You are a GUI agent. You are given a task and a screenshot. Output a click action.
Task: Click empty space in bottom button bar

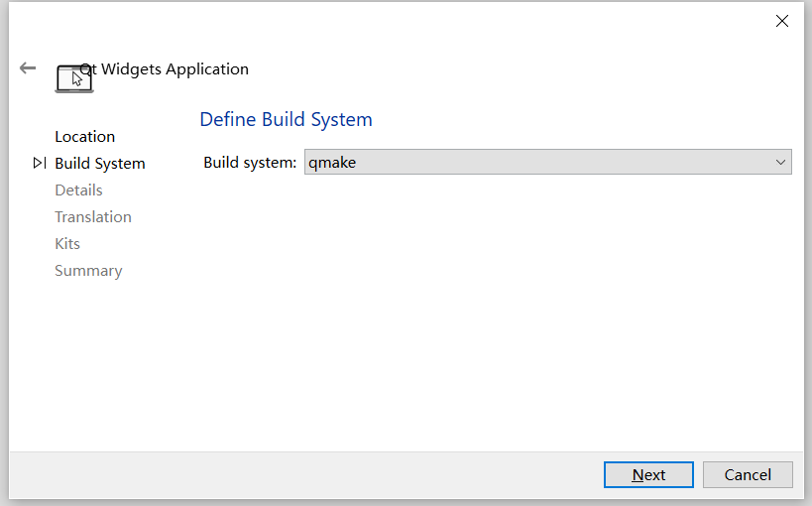click(x=305, y=475)
